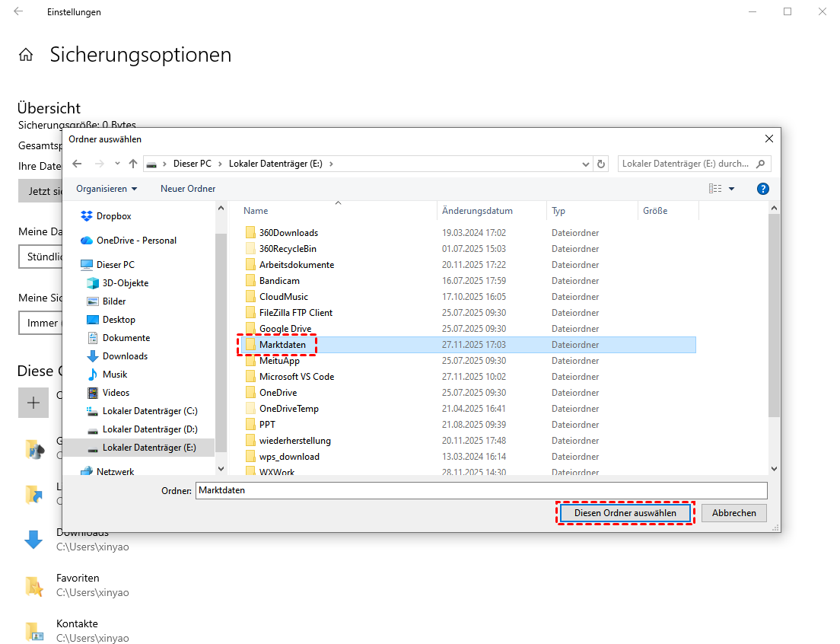Screen dimensions: 840x644
Task: Click the Abbrechen button
Action: [x=733, y=513]
